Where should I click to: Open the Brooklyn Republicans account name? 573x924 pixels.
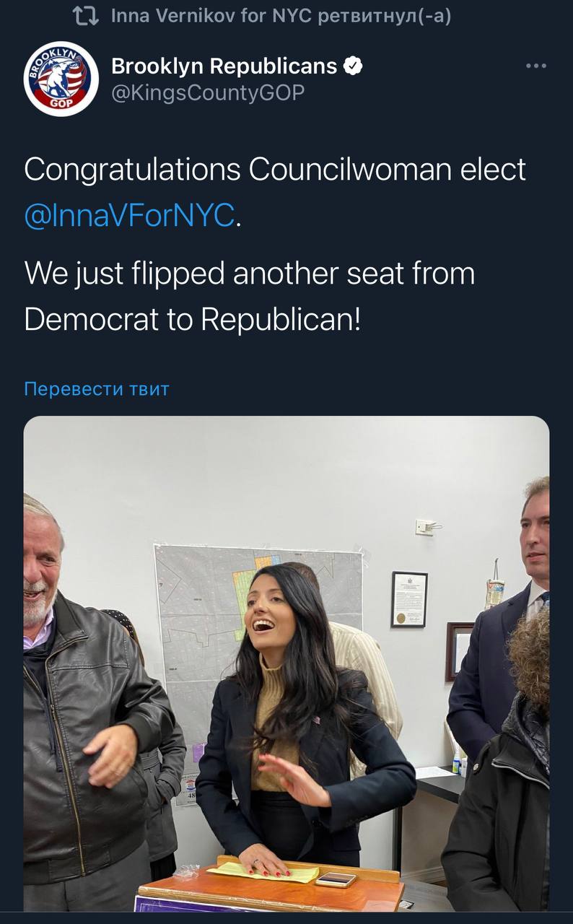(224, 66)
